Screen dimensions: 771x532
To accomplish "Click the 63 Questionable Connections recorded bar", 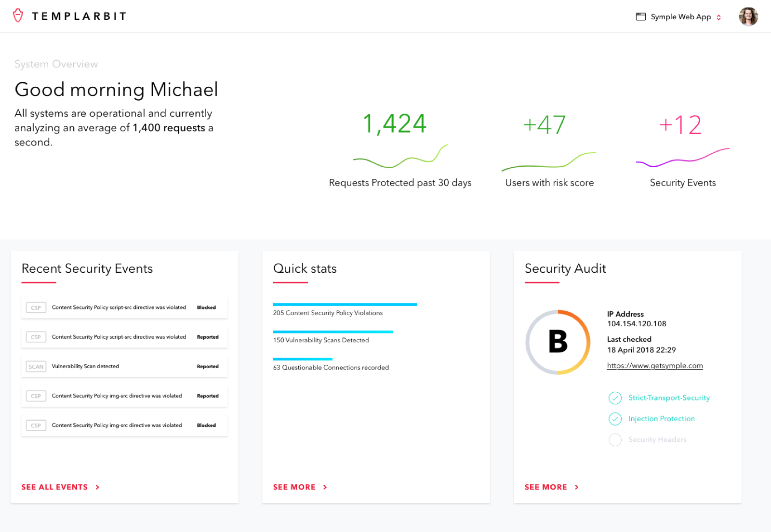I will coord(303,359).
